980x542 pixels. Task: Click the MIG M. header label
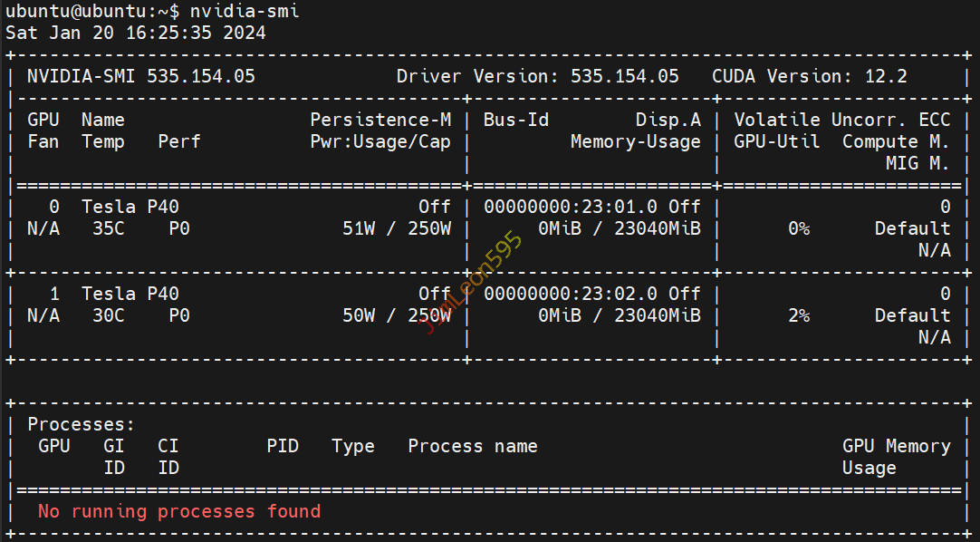(918, 163)
